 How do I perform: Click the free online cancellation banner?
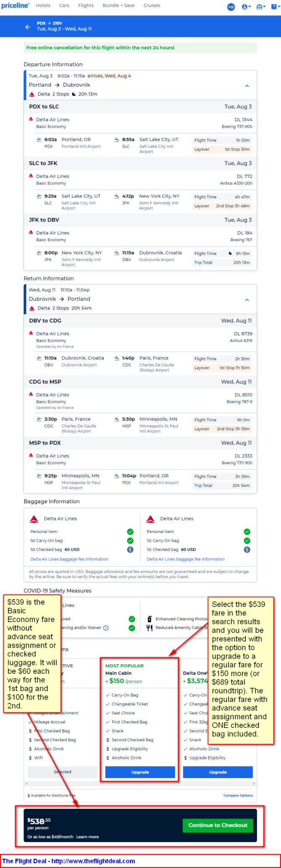pyautogui.click(x=140, y=48)
